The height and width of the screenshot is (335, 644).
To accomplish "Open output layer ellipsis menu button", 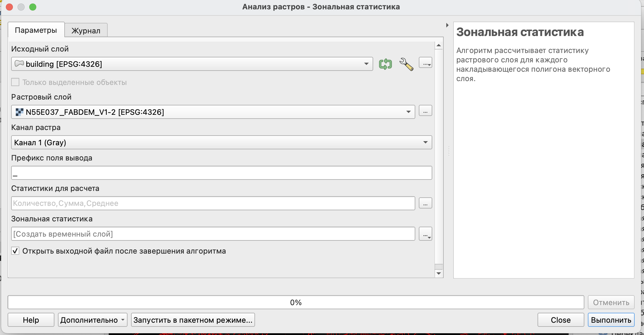I will click(425, 234).
